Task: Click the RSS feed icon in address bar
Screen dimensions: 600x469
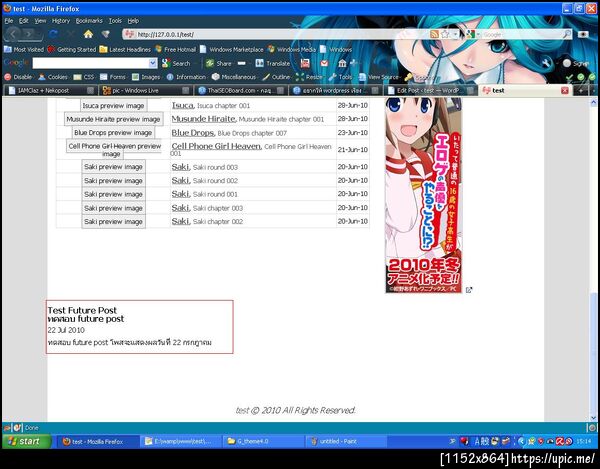Action: coord(434,34)
